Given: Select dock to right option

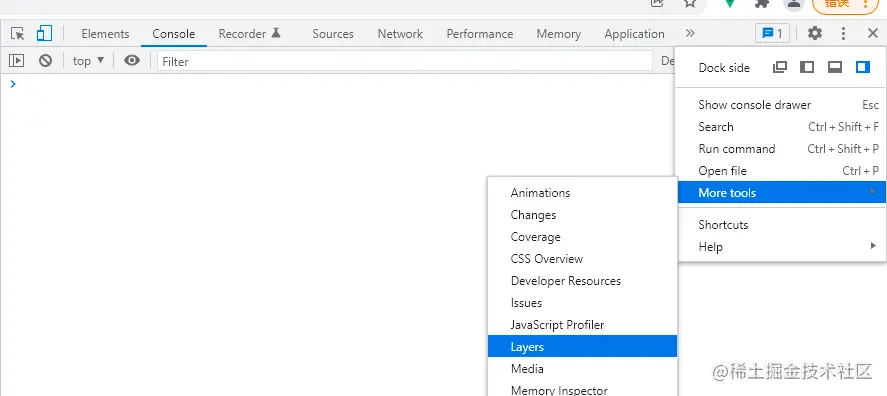Looking at the screenshot, I should tap(863, 67).
